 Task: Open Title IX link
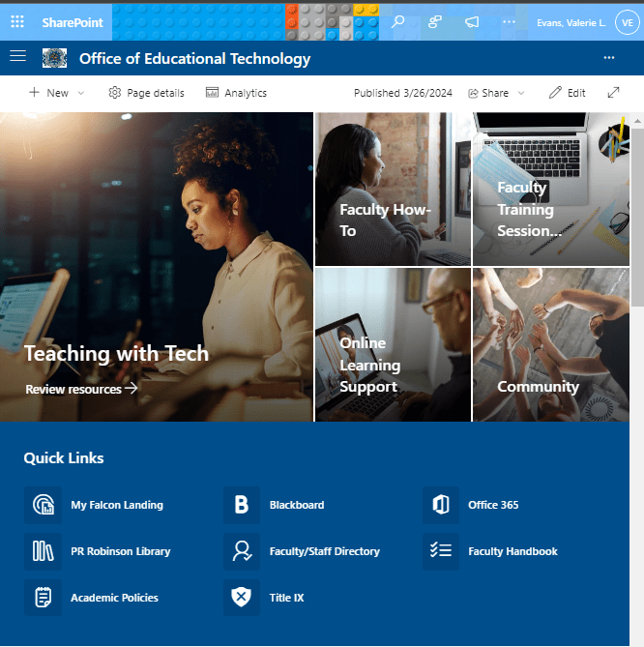pos(287,598)
